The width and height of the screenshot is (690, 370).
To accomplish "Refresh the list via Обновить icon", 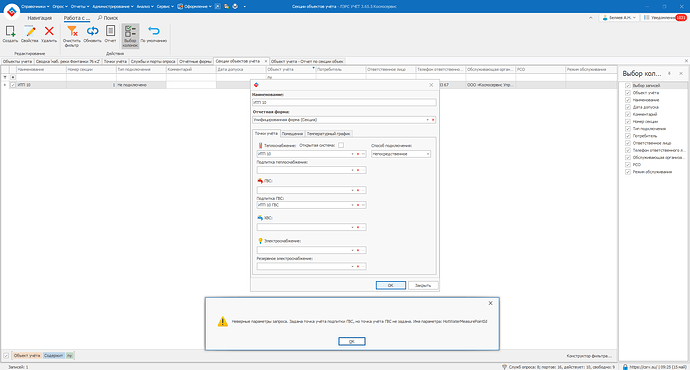I will [92, 31].
